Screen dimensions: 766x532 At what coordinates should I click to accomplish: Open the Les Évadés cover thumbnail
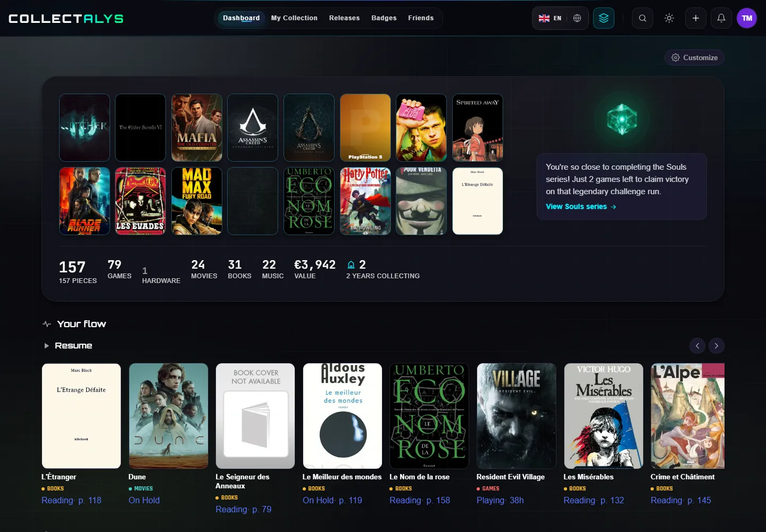coord(140,201)
